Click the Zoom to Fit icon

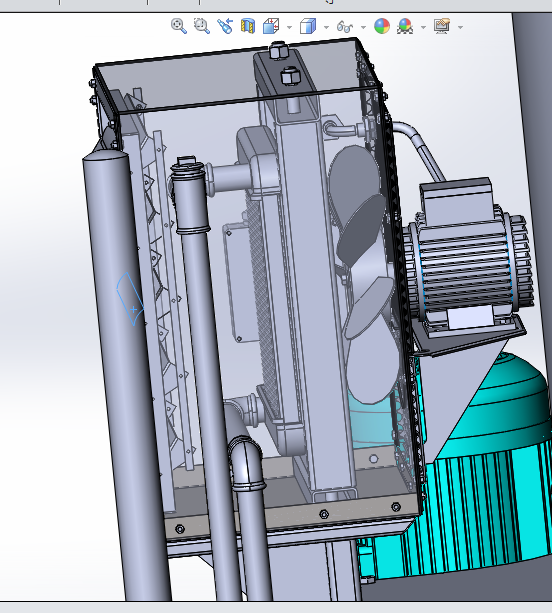pos(179,26)
